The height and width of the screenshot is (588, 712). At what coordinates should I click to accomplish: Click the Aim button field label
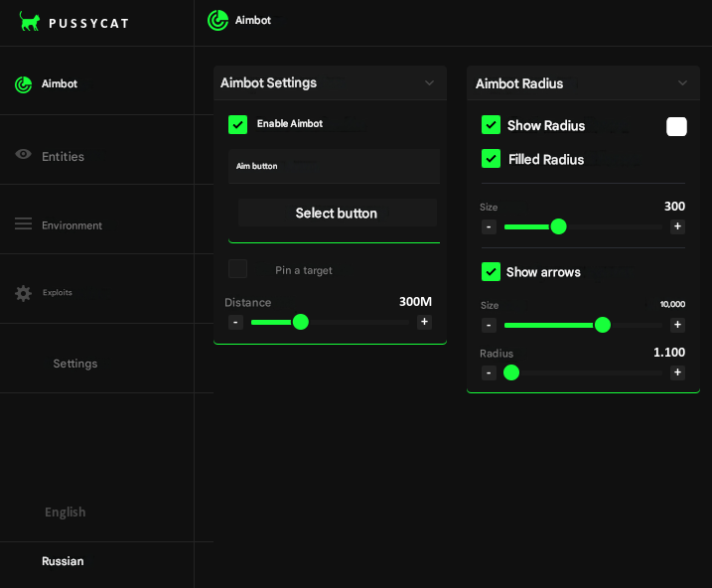(x=256, y=166)
